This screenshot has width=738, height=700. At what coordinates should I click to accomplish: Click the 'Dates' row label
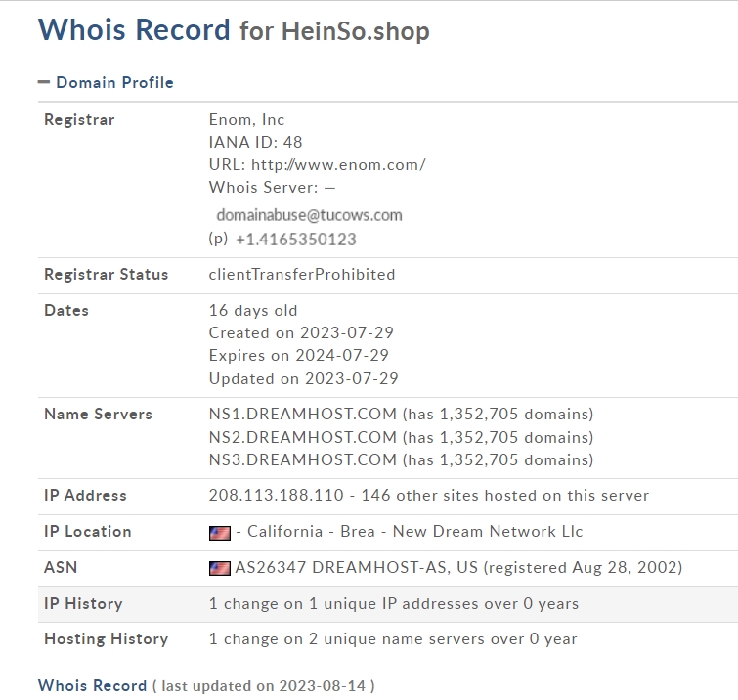[66, 311]
